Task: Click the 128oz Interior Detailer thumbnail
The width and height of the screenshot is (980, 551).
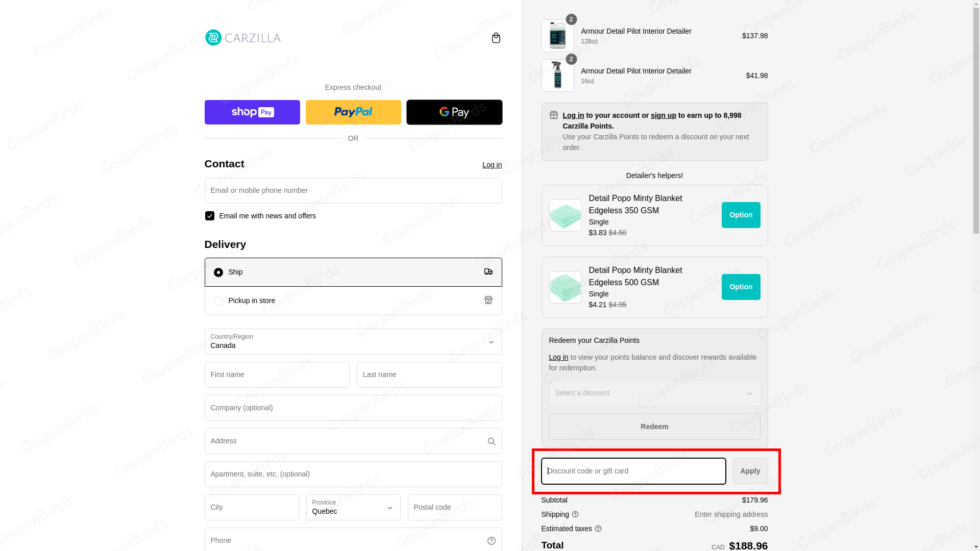Action: [x=557, y=36]
